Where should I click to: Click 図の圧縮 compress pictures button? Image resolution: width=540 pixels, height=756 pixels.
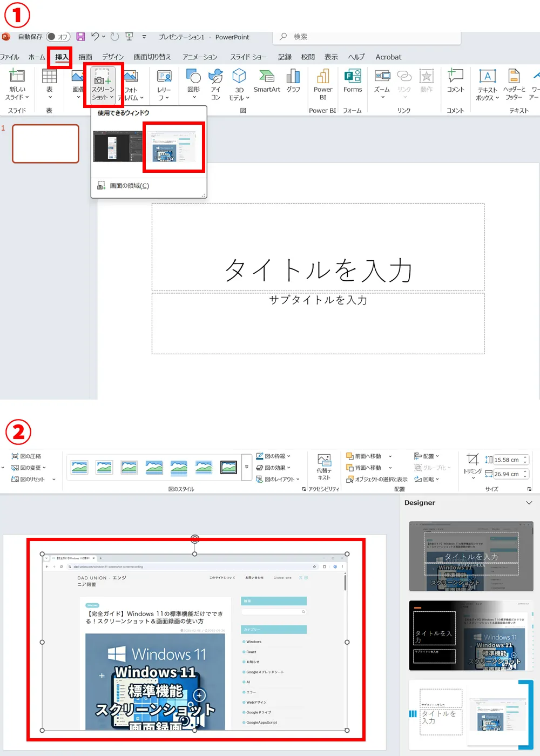pyautogui.click(x=26, y=456)
